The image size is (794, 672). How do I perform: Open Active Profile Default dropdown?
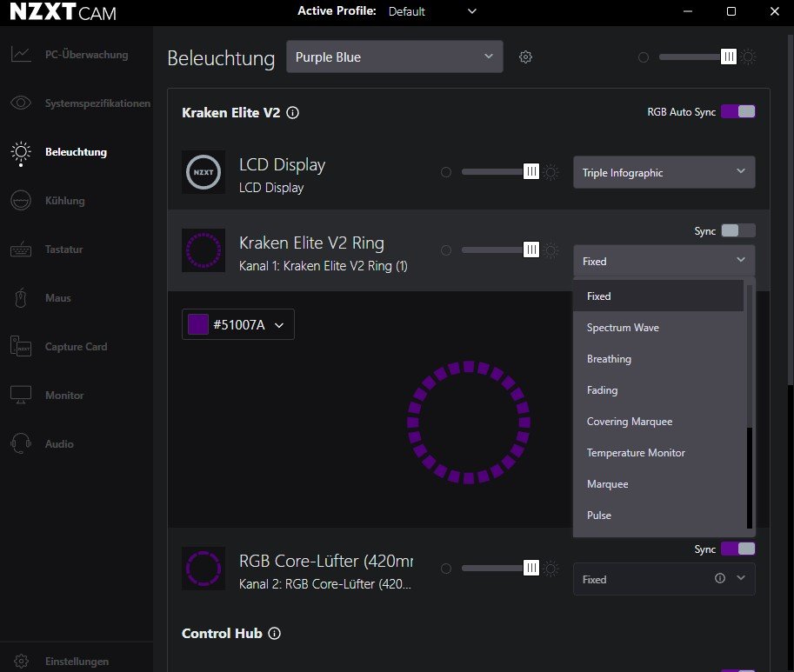pyautogui.click(x=432, y=11)
